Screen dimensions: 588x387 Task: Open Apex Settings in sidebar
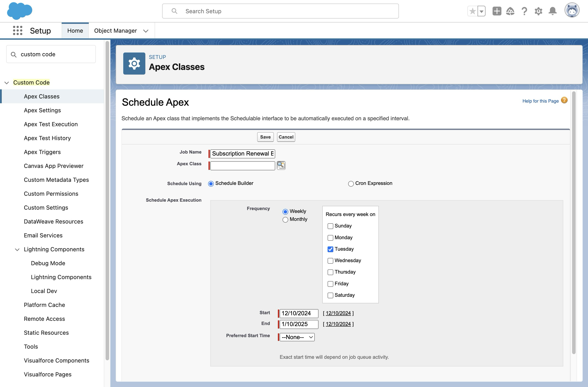(42, 110)
